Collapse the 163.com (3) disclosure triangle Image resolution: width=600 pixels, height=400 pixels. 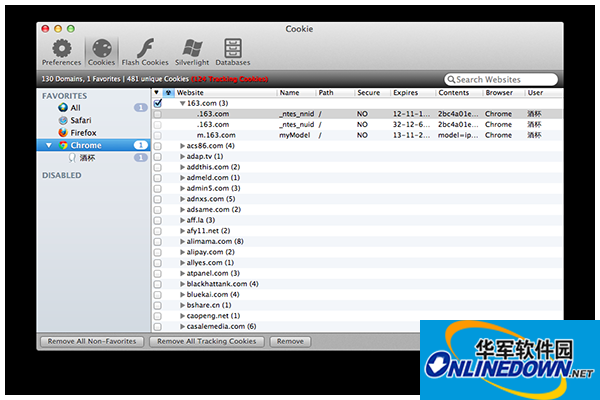pos(183,103)
